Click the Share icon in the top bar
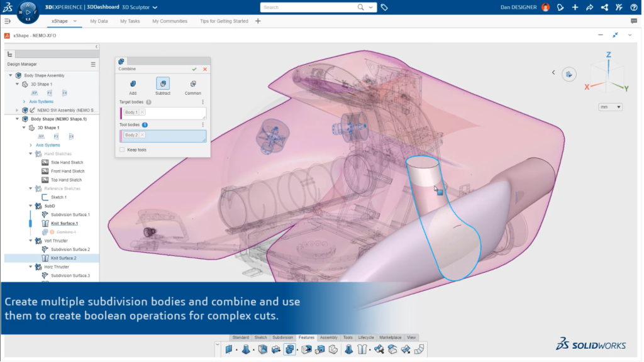 589,7
